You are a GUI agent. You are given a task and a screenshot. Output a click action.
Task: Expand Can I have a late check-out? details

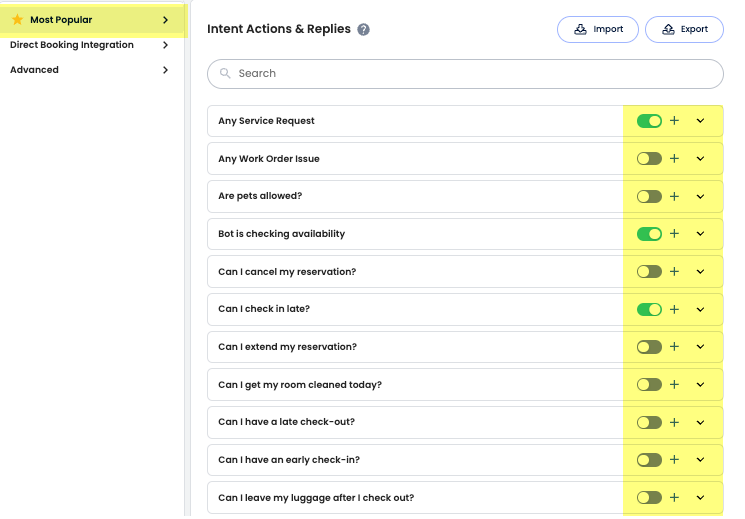click(x=700, y=422)
